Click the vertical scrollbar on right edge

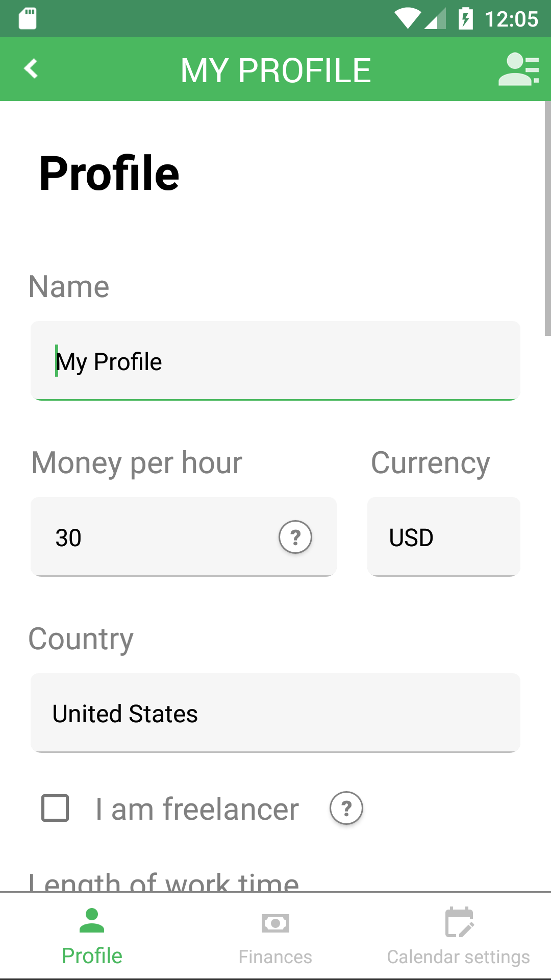tap(547, 218)
